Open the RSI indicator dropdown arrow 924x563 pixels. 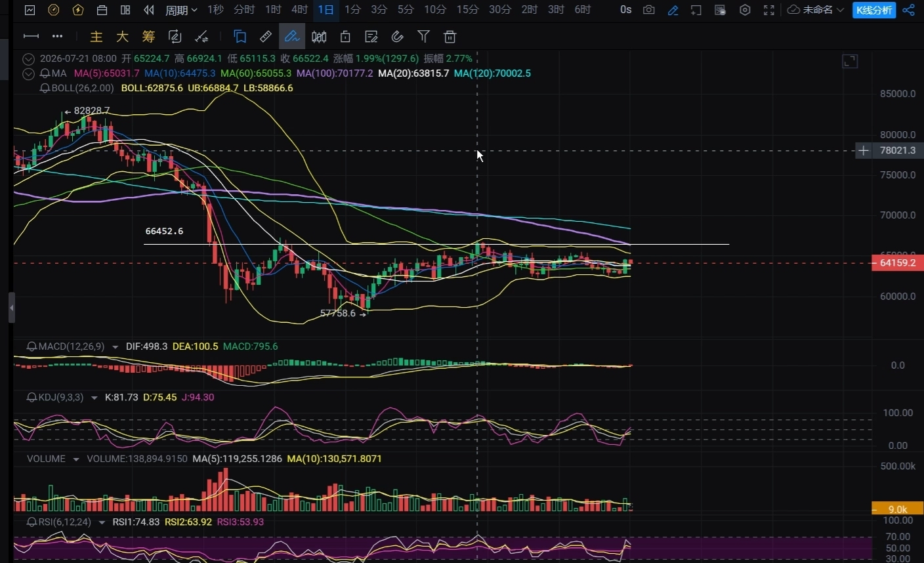click(x=102, y=522)
